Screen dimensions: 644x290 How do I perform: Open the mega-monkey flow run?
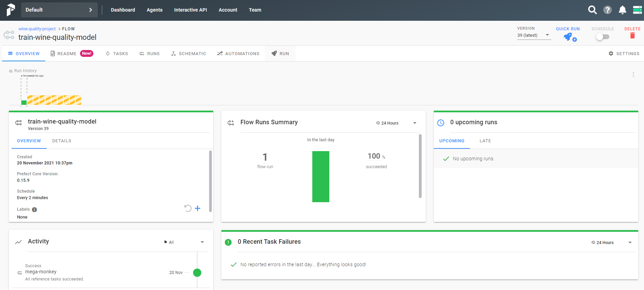pos(41,272)
